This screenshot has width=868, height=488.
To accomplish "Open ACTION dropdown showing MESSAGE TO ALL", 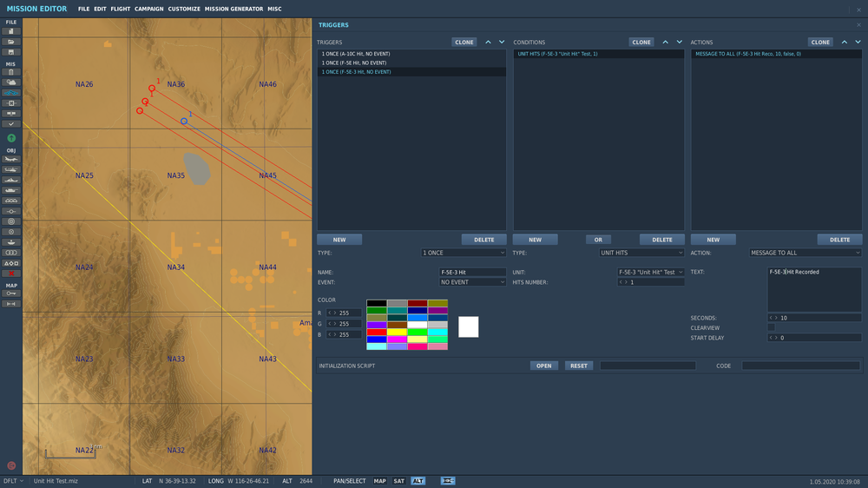I will coord(805,253).
